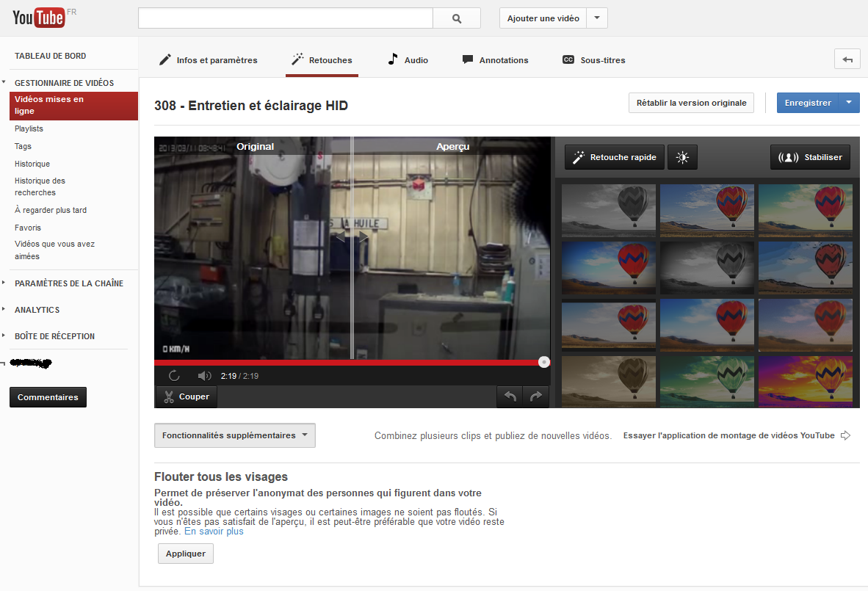The width and height of the screenshot is (868, 591).
Task: Click the search magnifier button
Action: pyautogui.click(x=457, y=18)
